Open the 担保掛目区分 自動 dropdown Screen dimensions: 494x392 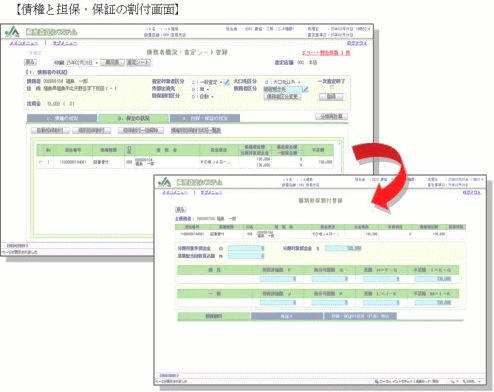[203, 97]
